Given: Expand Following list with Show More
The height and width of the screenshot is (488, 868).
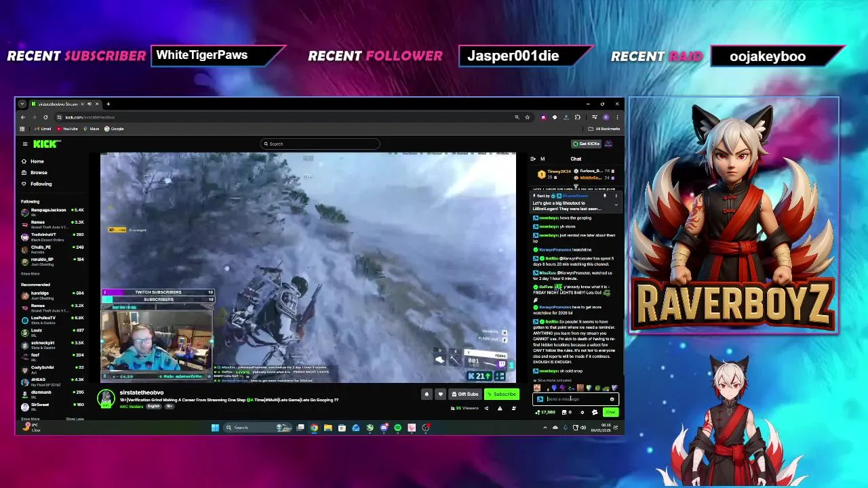Looking at the screenshot, I should pyautogui.click(x=30, y=274).
